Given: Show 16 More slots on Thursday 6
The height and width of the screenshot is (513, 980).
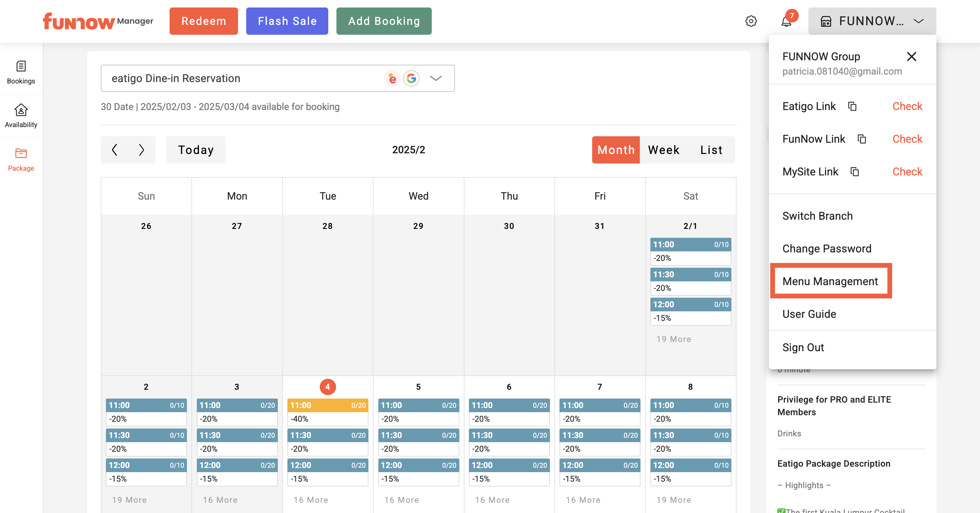Looking at the screenshot, I should tap(492, 500).
